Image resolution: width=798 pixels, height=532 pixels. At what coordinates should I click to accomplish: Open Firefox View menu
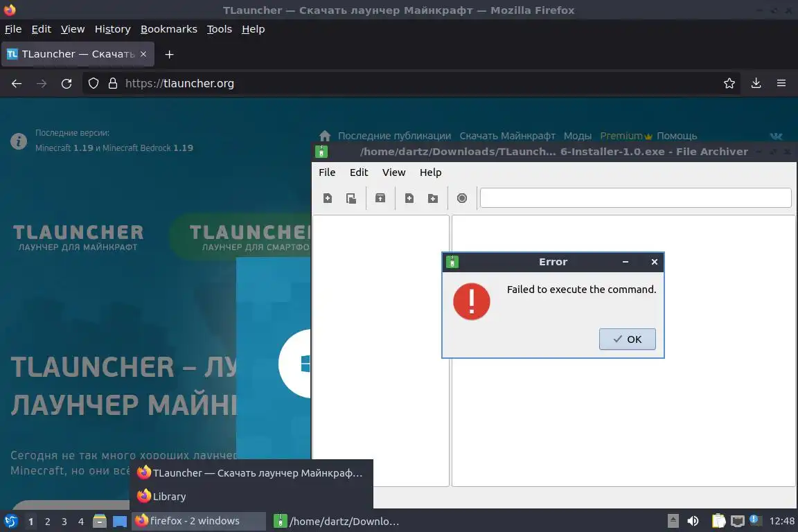pos(73,29)
